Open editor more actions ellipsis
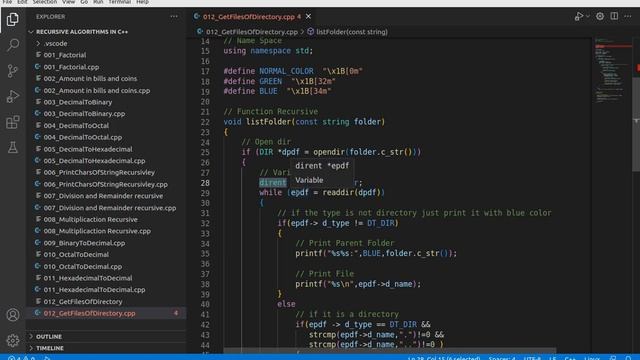The height and width of the screenshot is (360, 640). pos(628,16)
